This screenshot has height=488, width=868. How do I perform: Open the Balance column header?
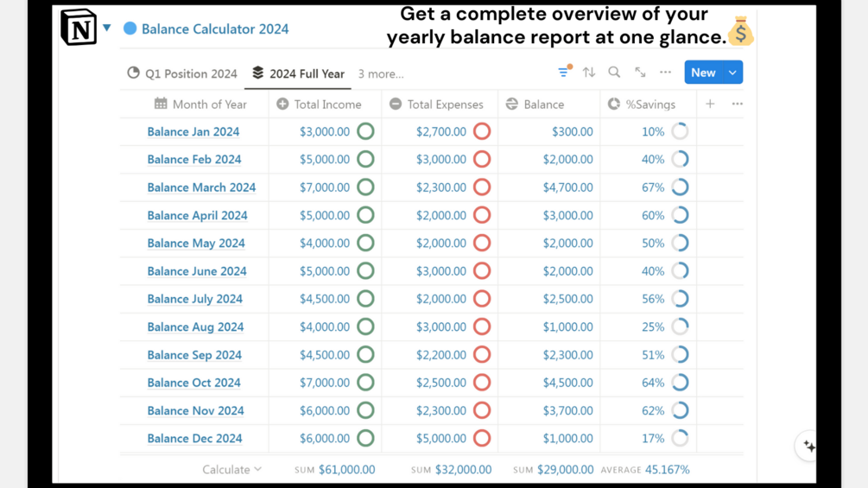(x=535, y=104)
